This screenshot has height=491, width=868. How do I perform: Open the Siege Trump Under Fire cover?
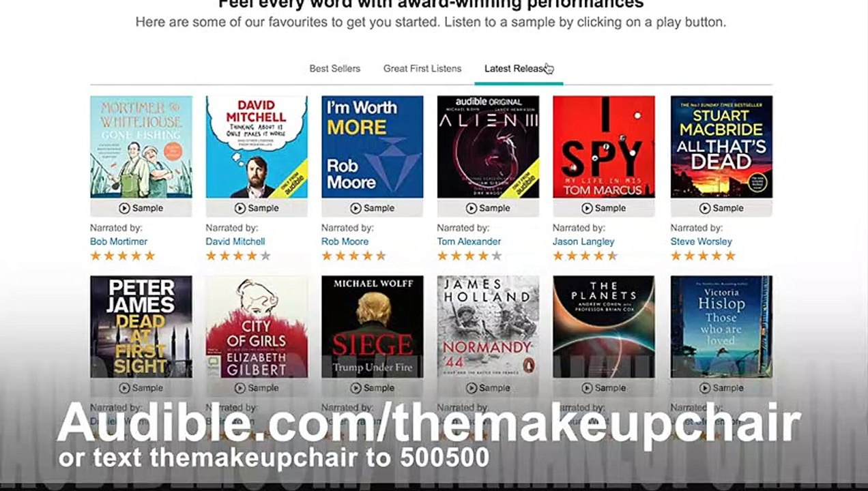[x=372, y=327]
